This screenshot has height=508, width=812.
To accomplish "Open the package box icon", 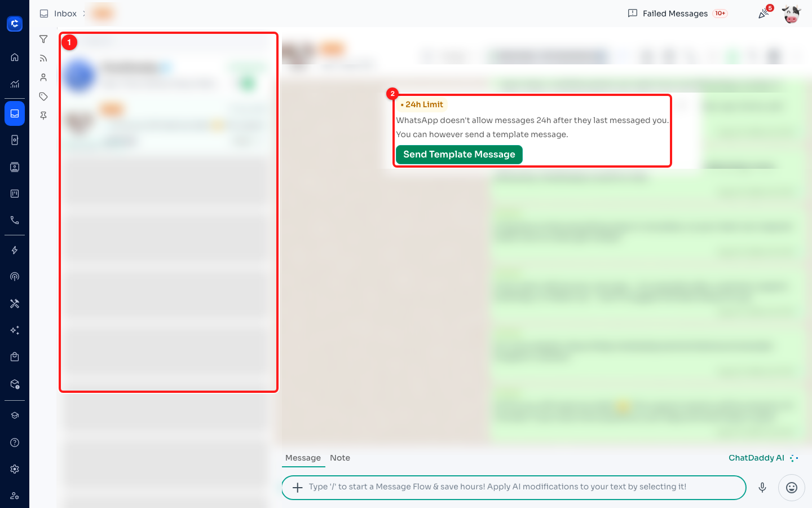I will coord(15,384).
